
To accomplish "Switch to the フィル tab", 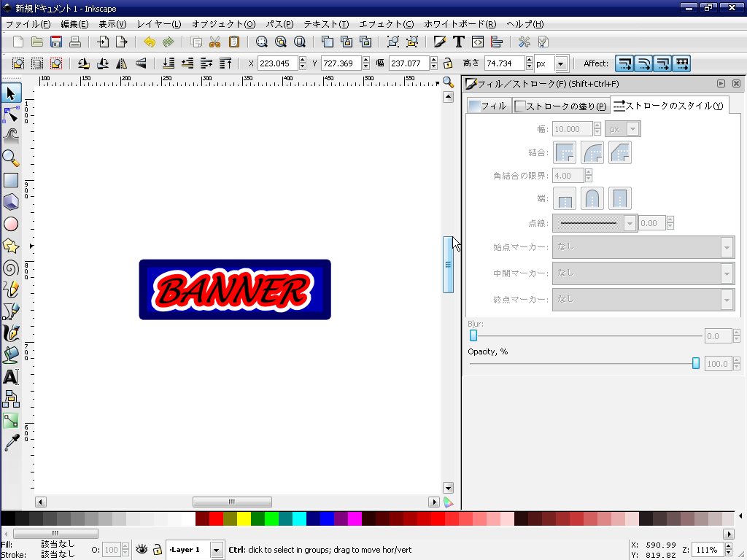I will pyautogui.click(x=488, y=106).
